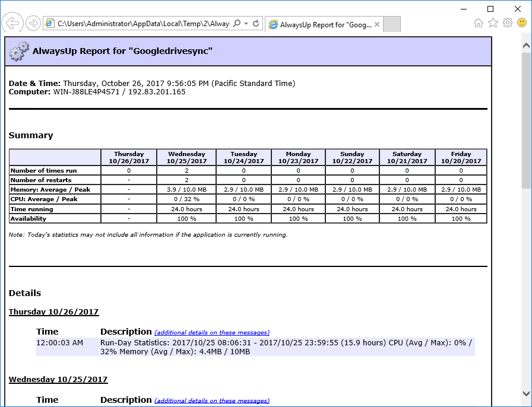Click the underlined "Thursday 10/26/2017" details heading
The width and height of the screenshot is (532, 407).
pyautogui.click(x=53, y=311)
